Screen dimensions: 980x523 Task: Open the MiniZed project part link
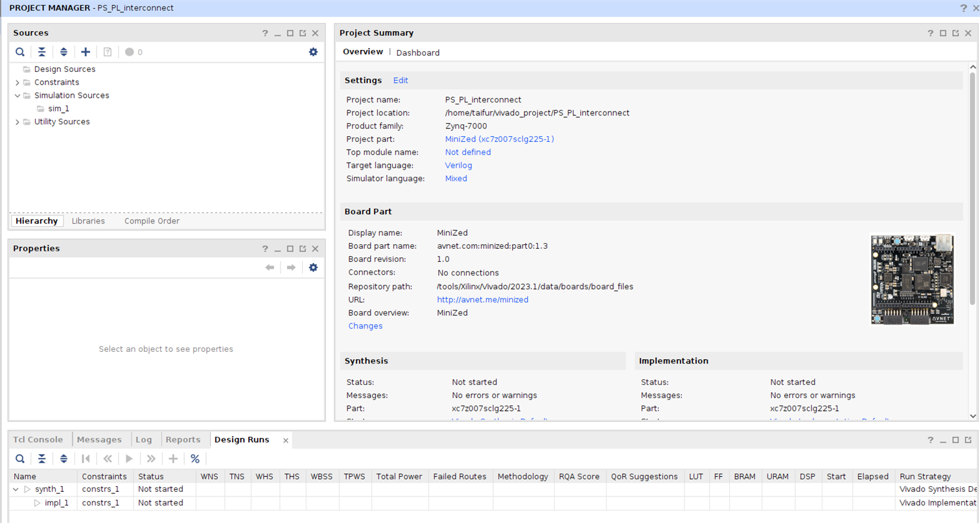pos(499,139)
